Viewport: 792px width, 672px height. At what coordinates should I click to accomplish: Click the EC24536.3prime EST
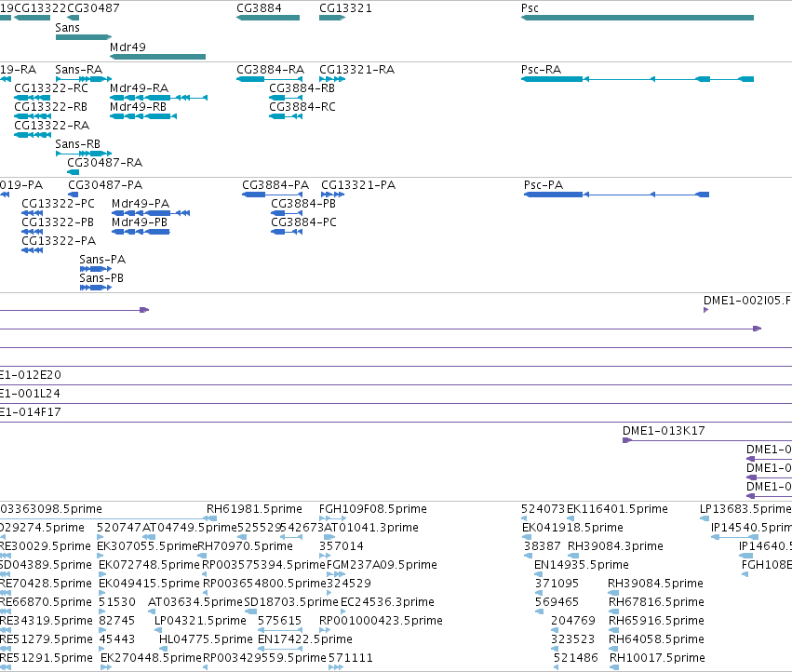pos(343,612)
